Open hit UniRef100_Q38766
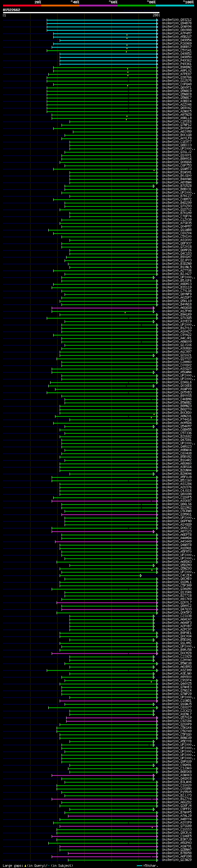The width and height of the screenshot is (197, 868). click(x=176, y=78)
